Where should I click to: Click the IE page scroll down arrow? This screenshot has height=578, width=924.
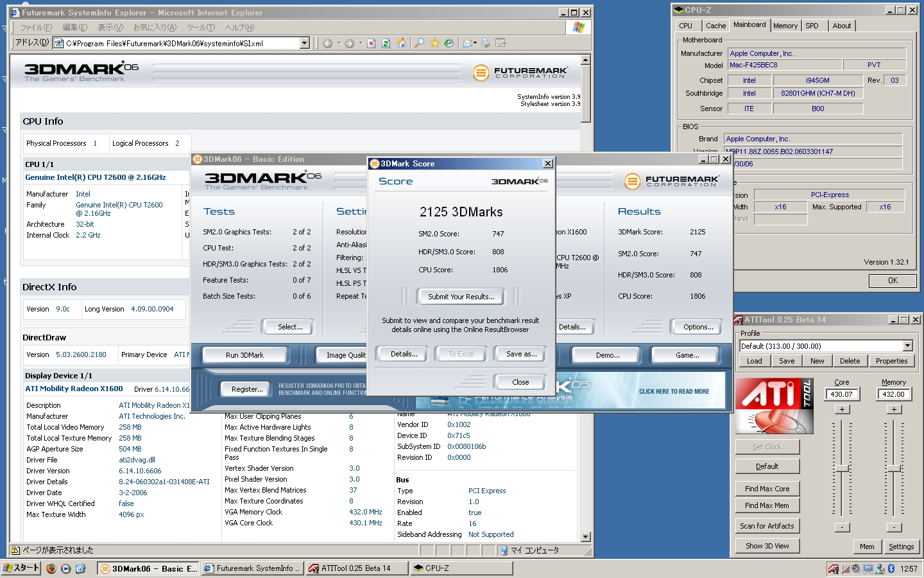coord(585,537)
